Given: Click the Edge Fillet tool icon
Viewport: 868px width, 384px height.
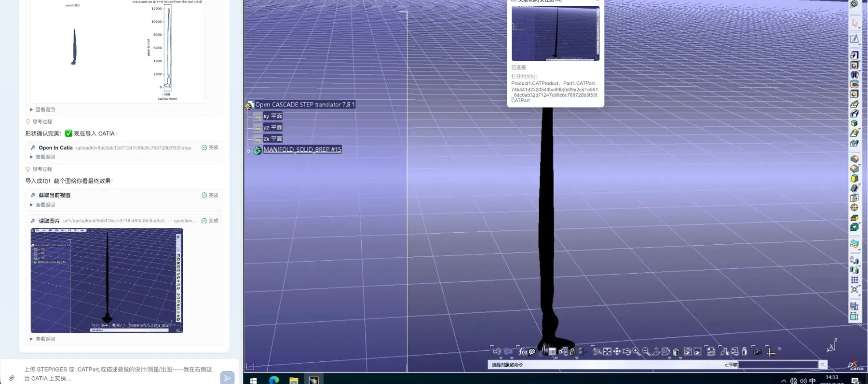Looking at the screenshot, I should click(854, 159).
